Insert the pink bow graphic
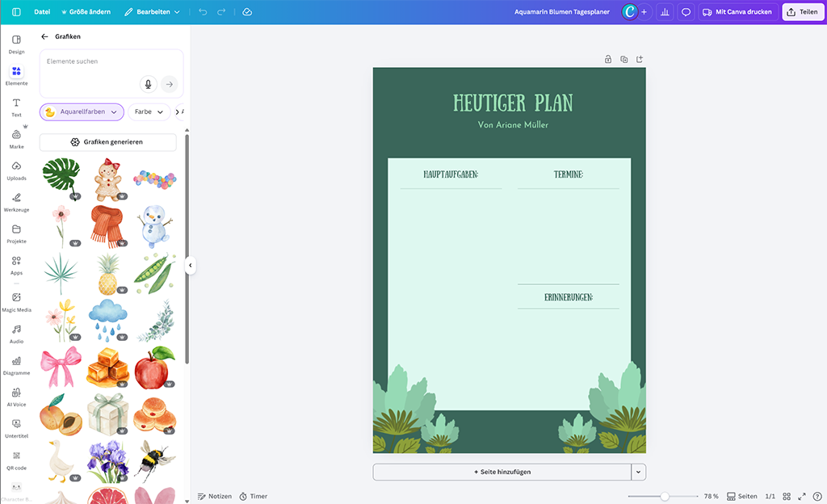This screenshot has height=504, width=827. [x=61, y=367]
